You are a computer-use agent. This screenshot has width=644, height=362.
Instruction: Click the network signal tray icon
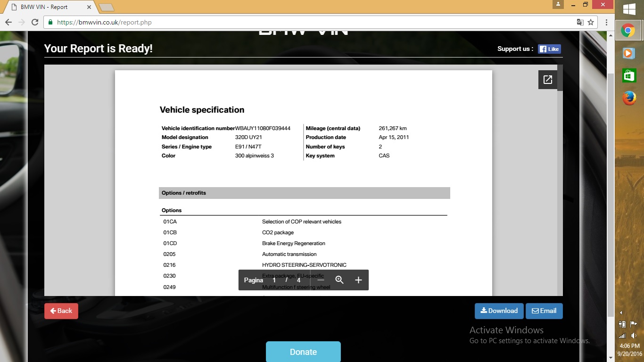pos(622,336)
